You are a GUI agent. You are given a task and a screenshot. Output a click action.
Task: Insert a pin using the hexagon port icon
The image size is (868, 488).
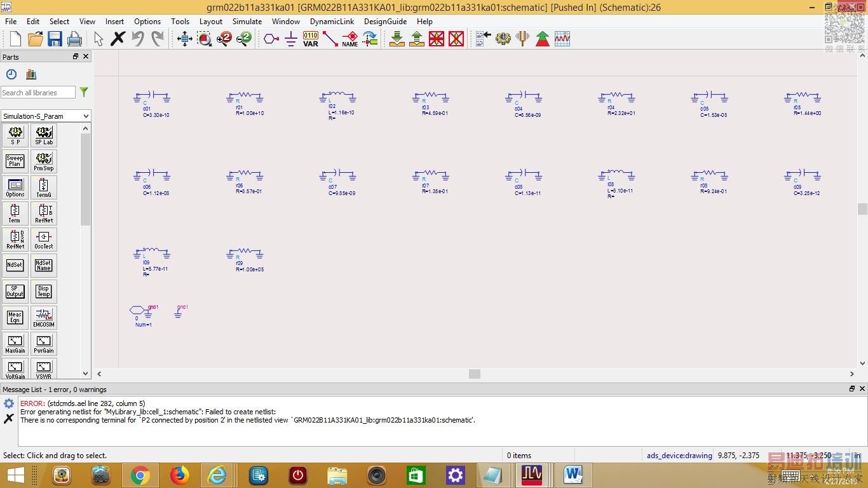(x=271, y=39)
